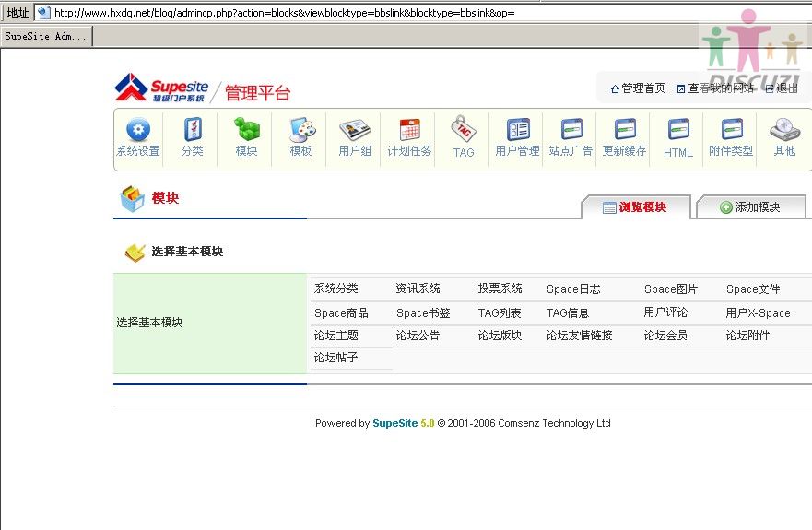Click the 更新缓存 icon
This screenshot has width=812, height=530.
(625, 130)
